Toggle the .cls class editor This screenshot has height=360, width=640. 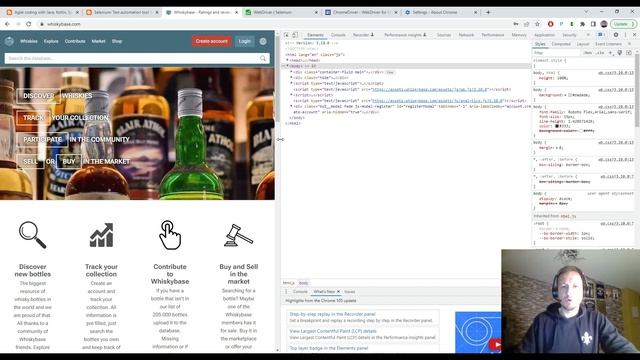tap(600, 53)
